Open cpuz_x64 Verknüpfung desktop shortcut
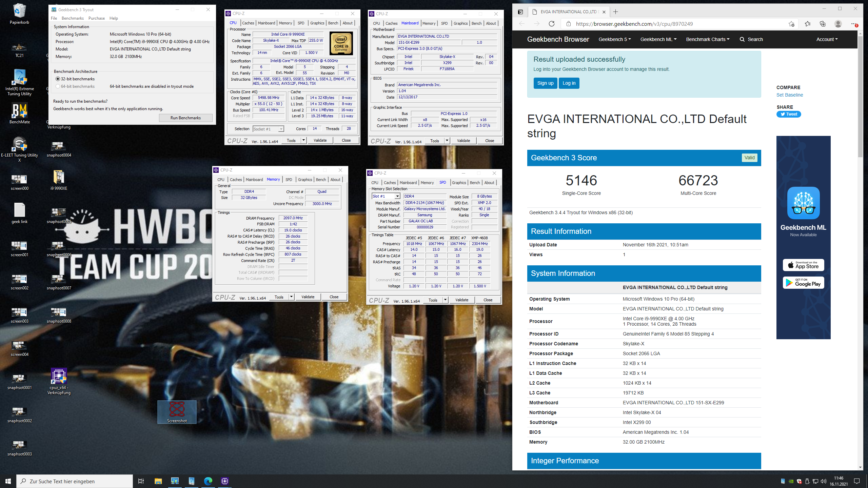 [x=59, y=381]
